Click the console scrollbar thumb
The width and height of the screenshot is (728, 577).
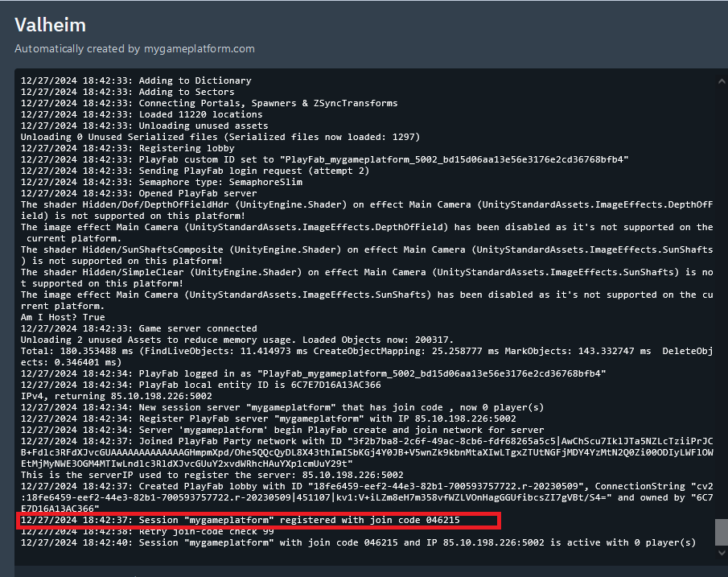click(x=722, y=532)
